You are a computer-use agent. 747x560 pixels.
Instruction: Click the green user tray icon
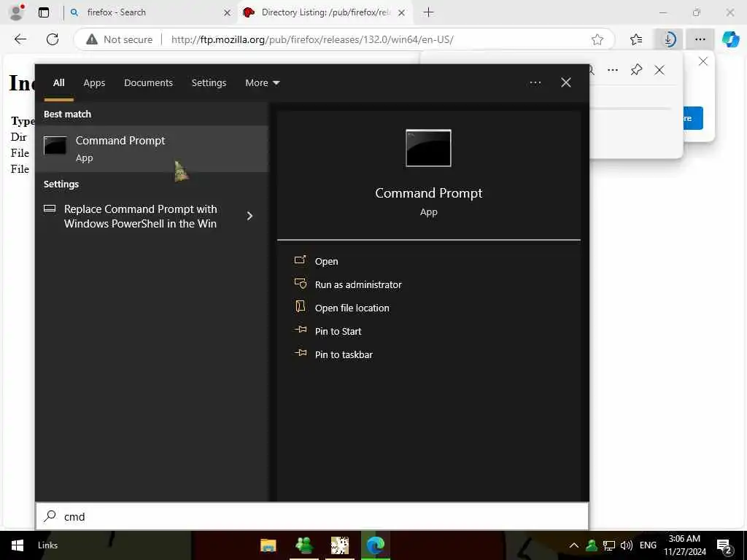click(x=591, y=545)
